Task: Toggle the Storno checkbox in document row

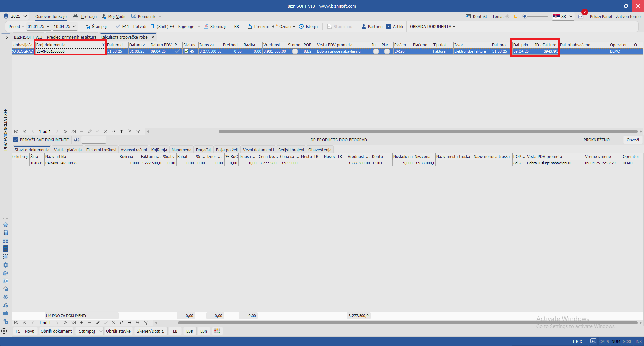Action: click(295, 51)
